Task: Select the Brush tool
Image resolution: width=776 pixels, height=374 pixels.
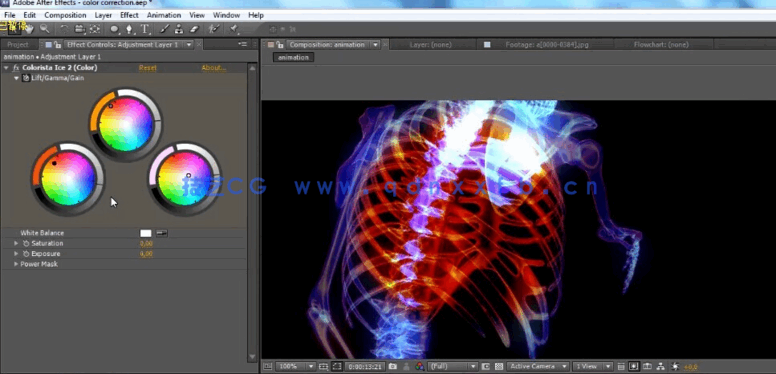Action: [x=165, y=29]
